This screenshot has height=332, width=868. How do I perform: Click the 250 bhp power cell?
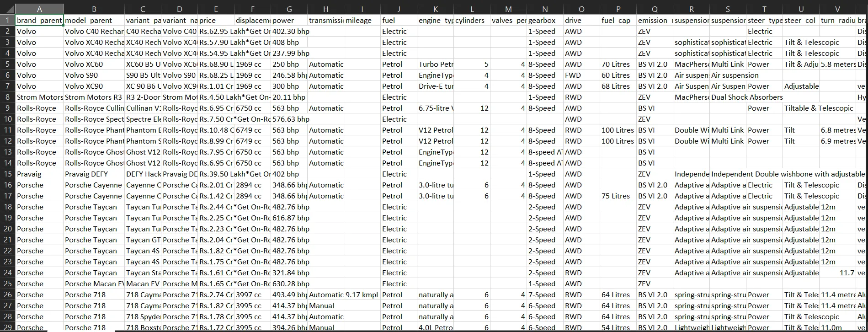289,64
